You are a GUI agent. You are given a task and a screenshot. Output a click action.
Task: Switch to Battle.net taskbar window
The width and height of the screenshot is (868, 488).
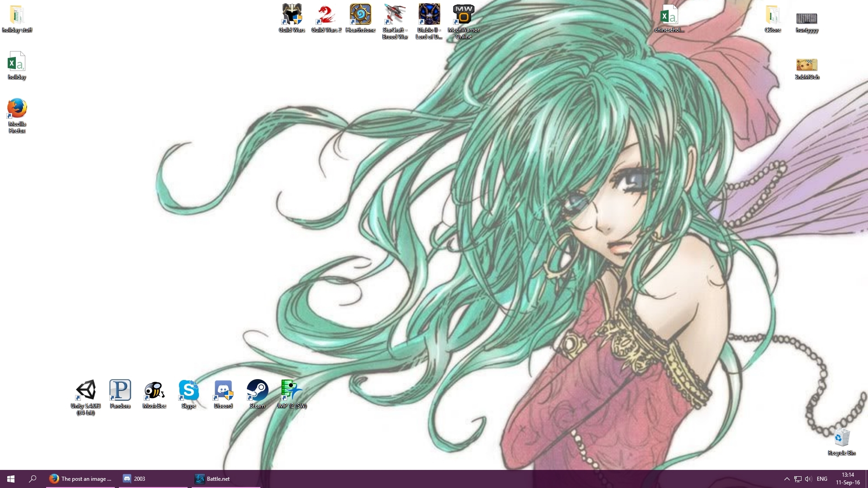click(x=226, y=479)
